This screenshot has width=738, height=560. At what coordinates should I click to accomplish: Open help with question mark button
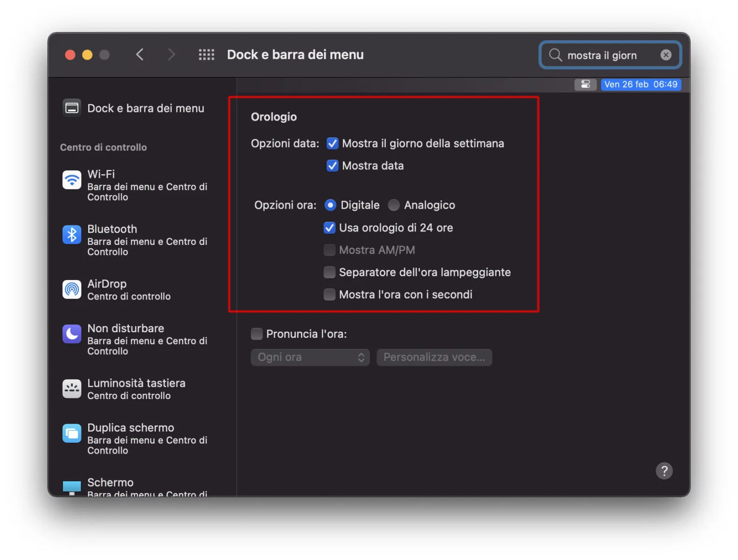coord(664,471)
